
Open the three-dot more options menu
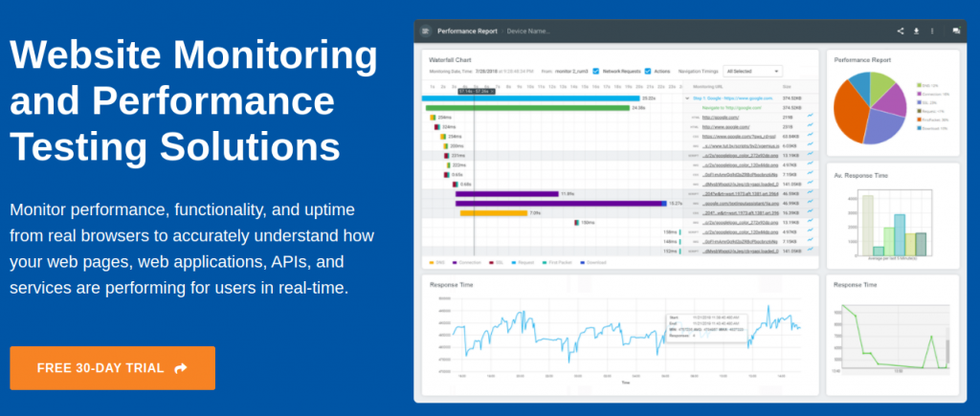tap(932, 31)
